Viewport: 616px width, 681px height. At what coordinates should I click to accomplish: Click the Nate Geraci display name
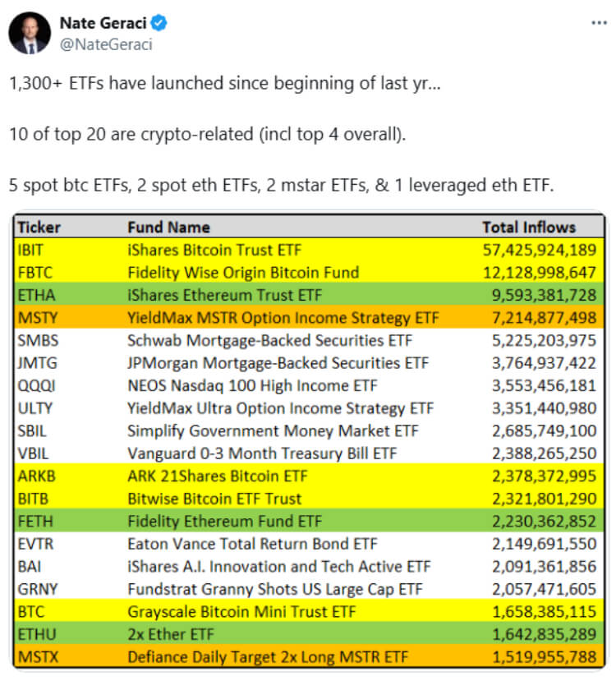click(103, 23)
